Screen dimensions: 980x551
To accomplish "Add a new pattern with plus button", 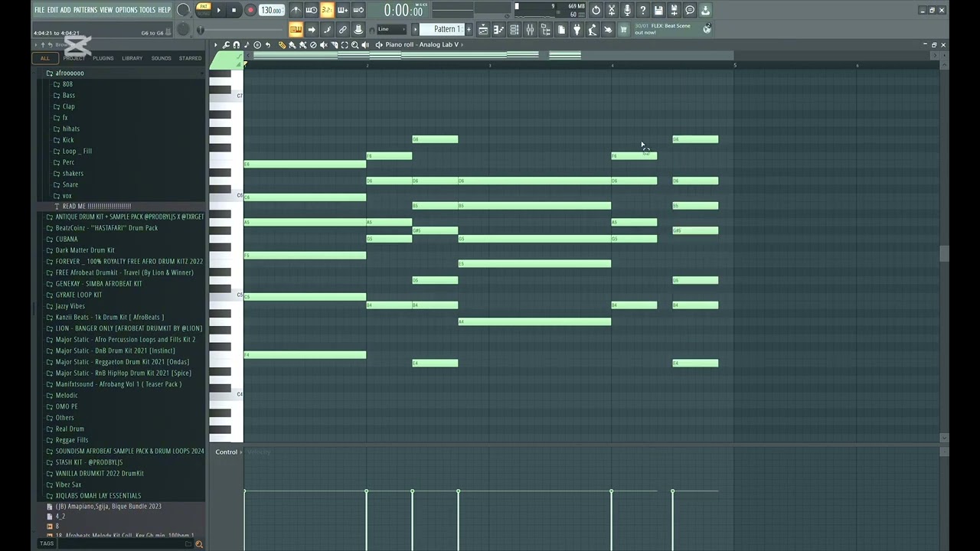I will 469,29.
